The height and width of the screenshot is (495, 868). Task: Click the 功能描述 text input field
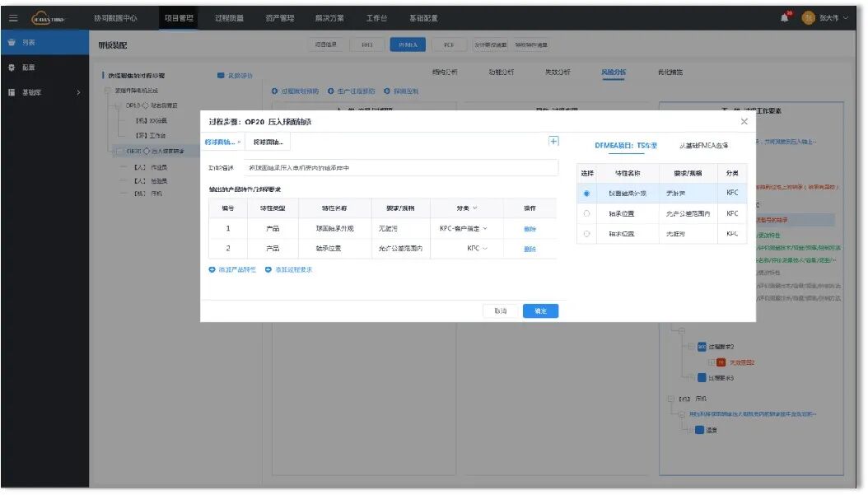coord(401,168)
